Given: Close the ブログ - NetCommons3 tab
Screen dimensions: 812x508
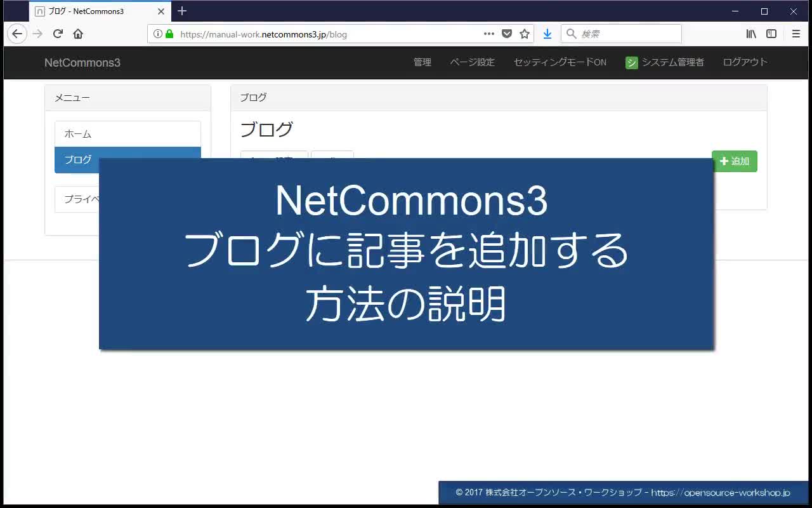Looking at the screenshot, I should click(161, 11).
